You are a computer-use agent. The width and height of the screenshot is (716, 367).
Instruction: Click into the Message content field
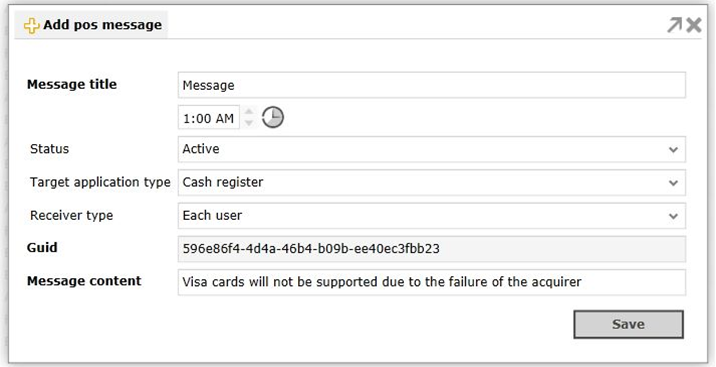pos(432,282)
